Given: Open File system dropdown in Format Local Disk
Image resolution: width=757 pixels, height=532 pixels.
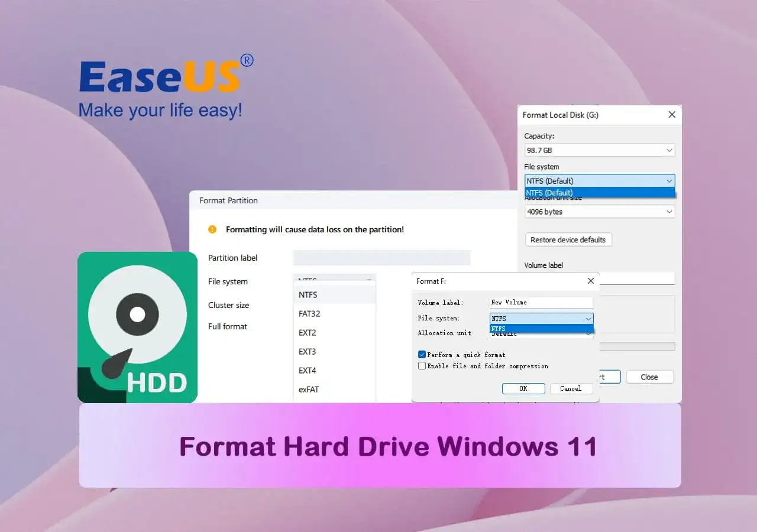Looking at the screenshot, I should coord(600,181).
